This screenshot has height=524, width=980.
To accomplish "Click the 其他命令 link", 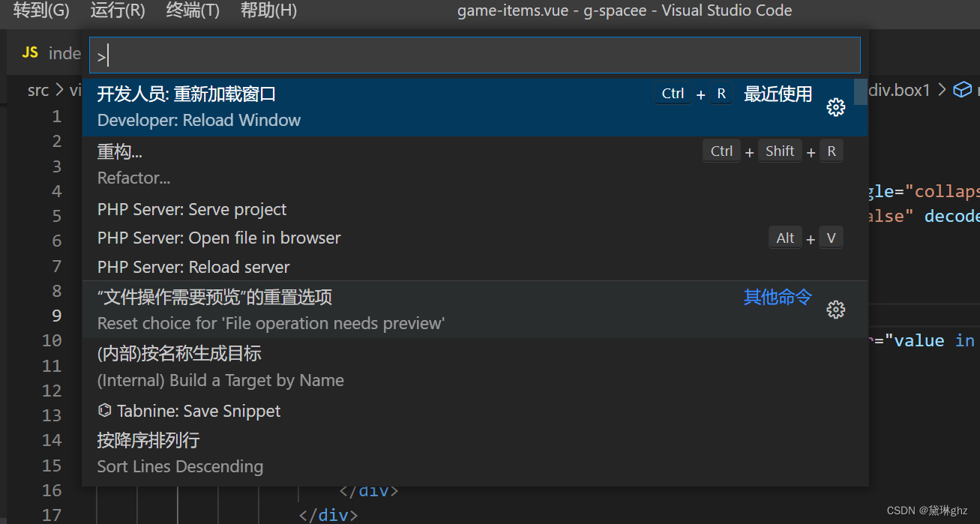I will tap(778, 297).
